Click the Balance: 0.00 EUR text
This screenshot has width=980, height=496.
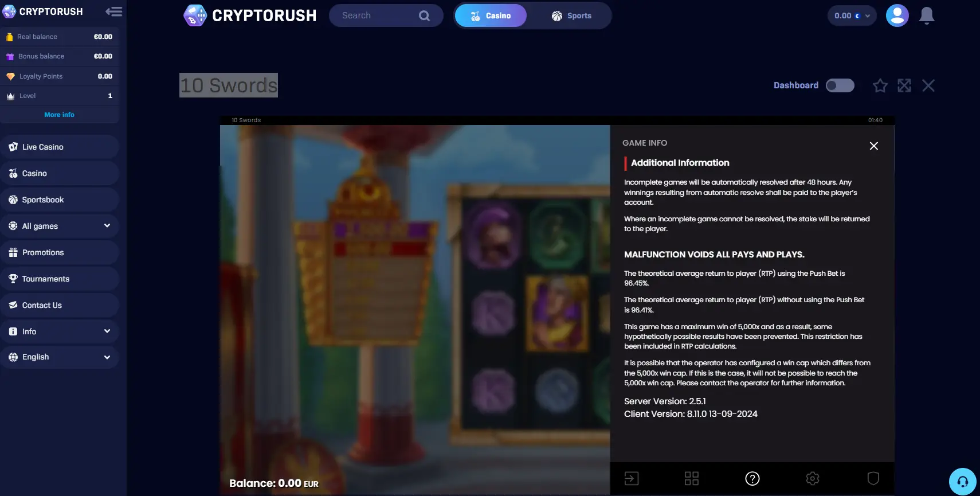click(273, 483)
